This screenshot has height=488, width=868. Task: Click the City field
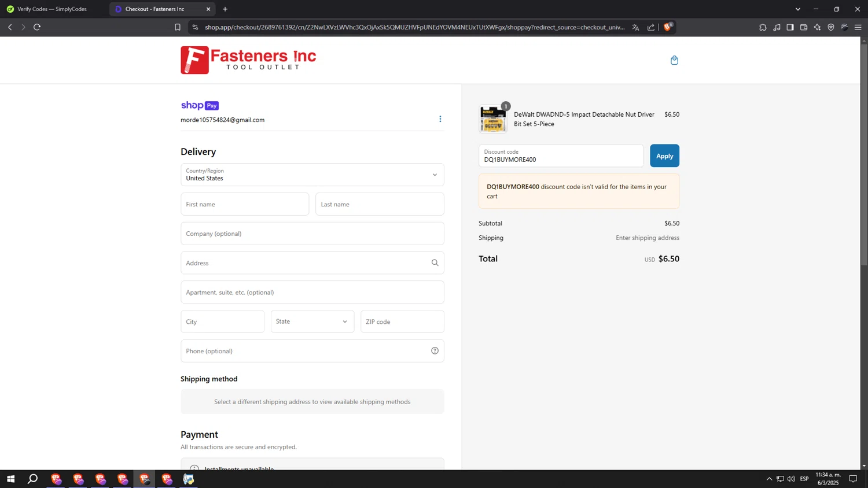[x=222, y=321]
